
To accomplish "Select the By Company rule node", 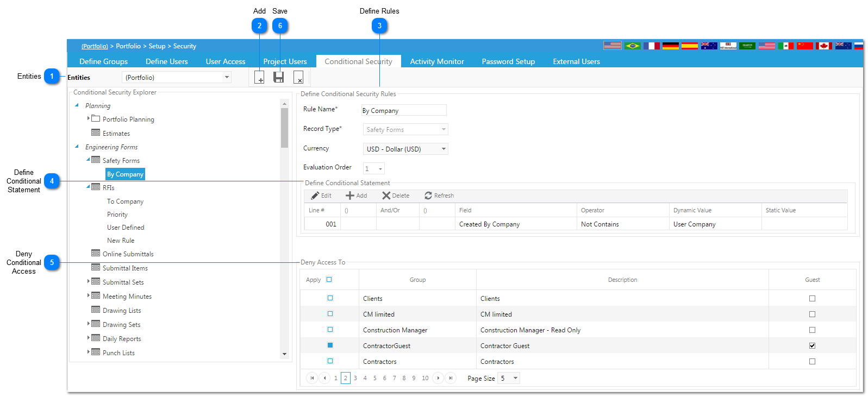I will [x=125, y=174].
